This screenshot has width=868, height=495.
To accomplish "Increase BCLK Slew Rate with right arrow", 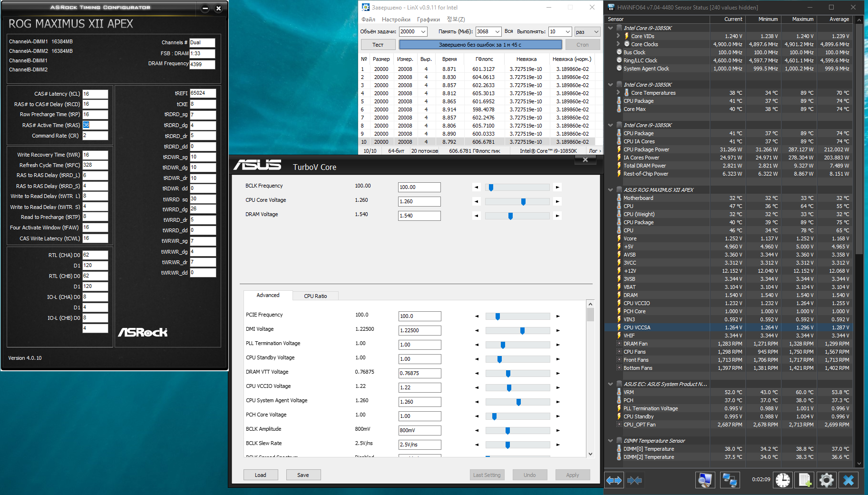I will point(558,445).
